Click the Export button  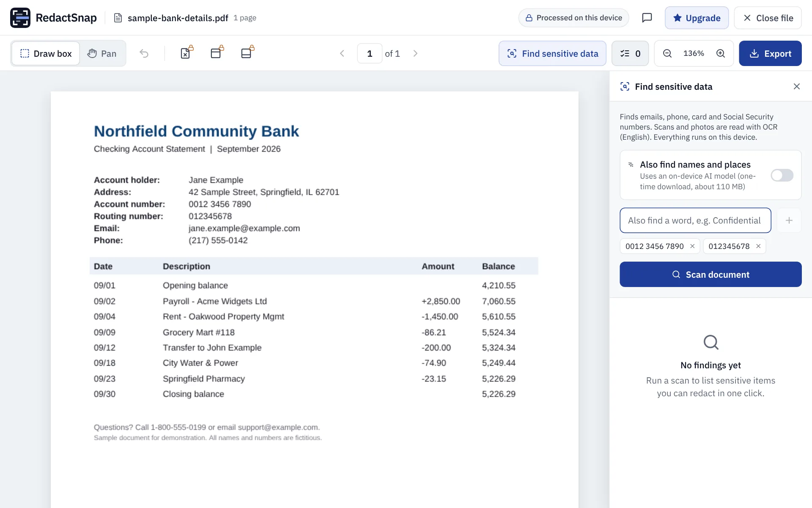click(770, 53)
